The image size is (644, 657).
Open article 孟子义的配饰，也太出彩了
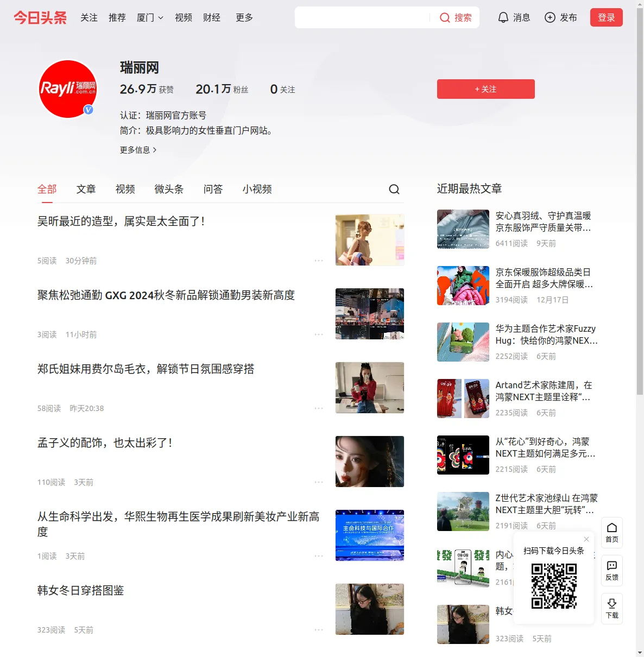click(x=105, y=443)
